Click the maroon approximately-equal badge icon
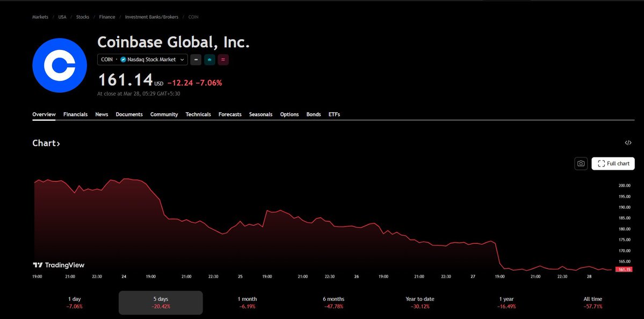 click(223, 60)
